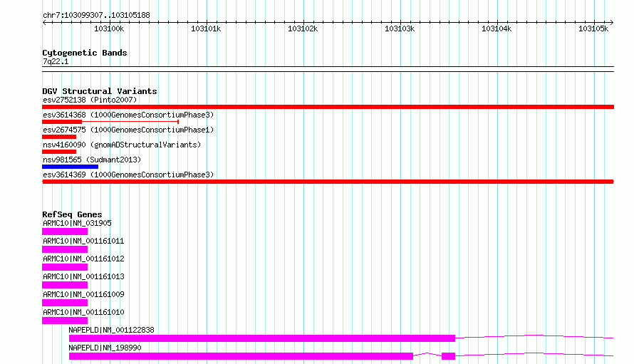This screenshot has width=634, height=364.
Task: Click the ARMC10|NM_001161013 transcript label
Action: coord(83,276)
